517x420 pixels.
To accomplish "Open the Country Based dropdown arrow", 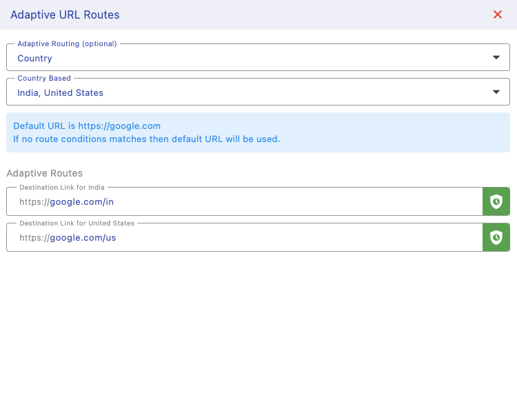I will point(496,92).
